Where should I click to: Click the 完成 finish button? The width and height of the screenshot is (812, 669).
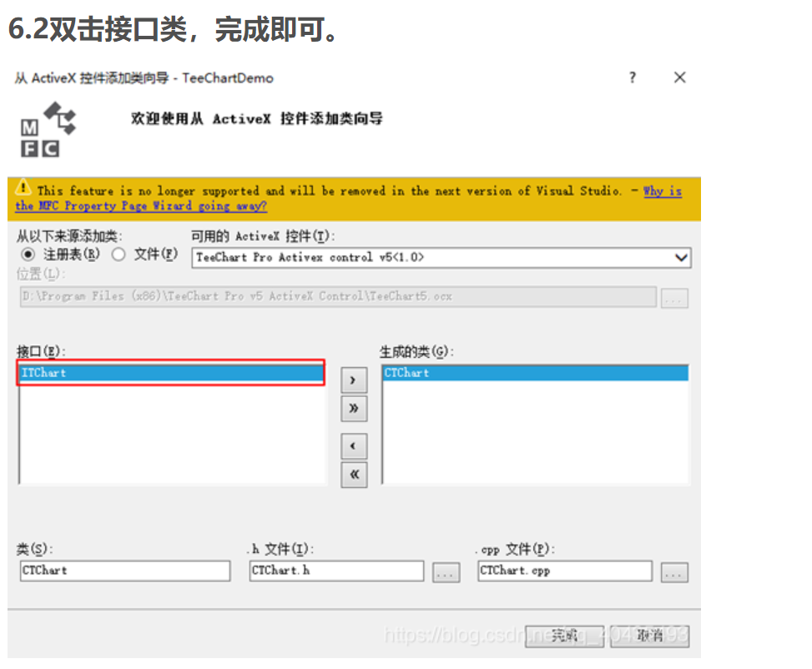pos(564,636)
